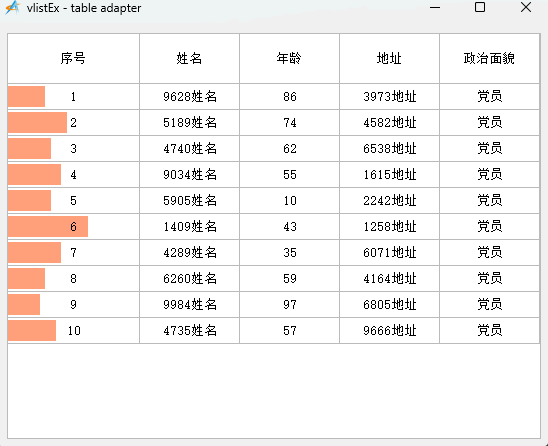Click the cell 4289姓名

pos(189,252)
